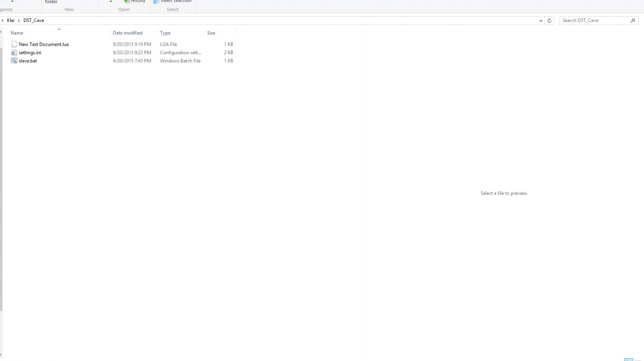The image size is (644, 361).
Task: Click the slave.bat batch file icon
Action: (14, 61)
